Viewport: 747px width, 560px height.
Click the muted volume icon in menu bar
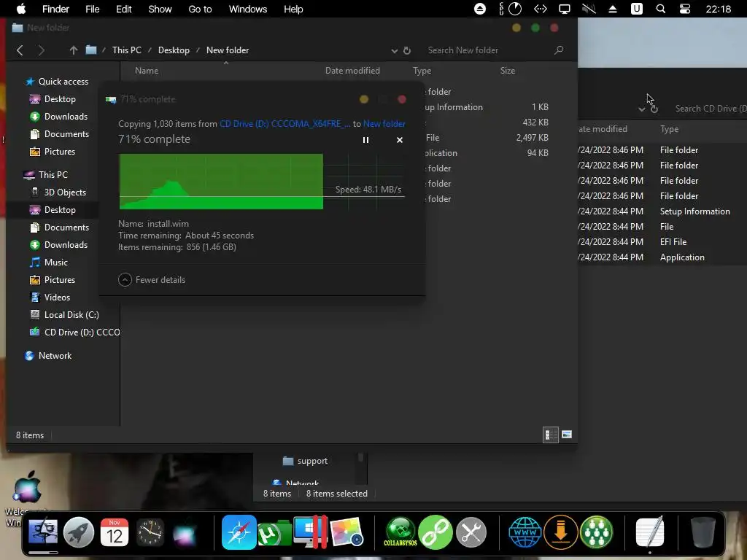click(x=589, y=9)
